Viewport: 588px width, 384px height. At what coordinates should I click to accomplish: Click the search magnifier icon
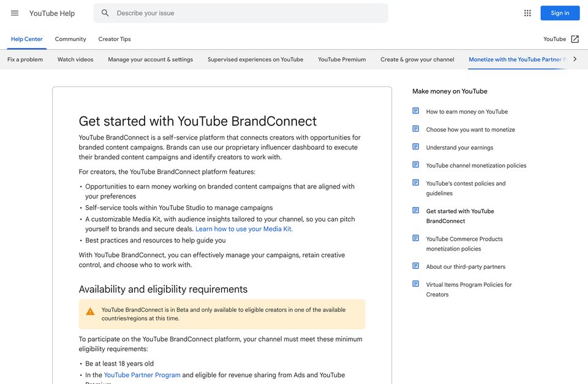pyautogui.click(x=105, y=13)
